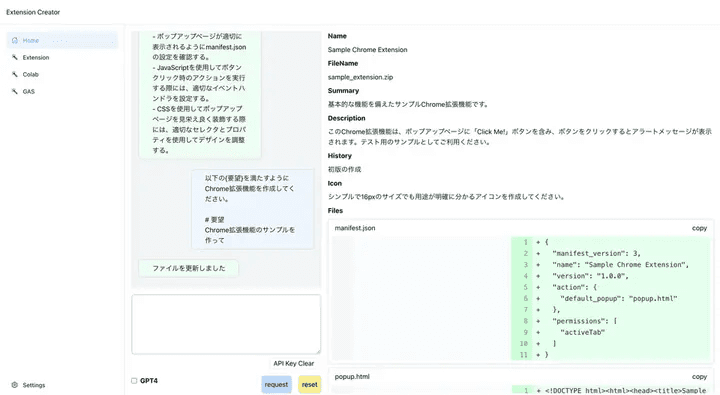Open the Colab menu item

point(62,74)
